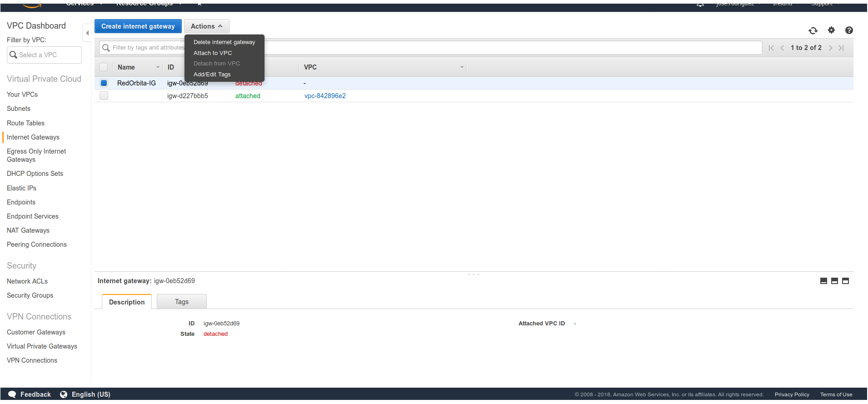This screenshot has height=404, width=868.
Task: Click the help question mark icon
Action: tap(849, 30)
